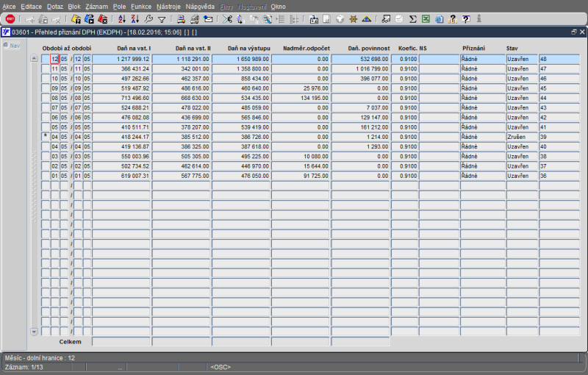Click the value 161 212.00
588x375 pixels.
tap(360, 127)
